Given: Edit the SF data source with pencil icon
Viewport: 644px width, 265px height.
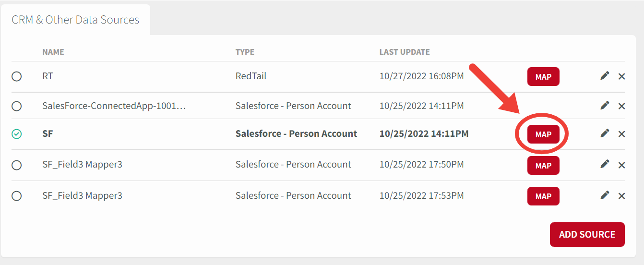Looking at the screenshot, I should (605, 133).
